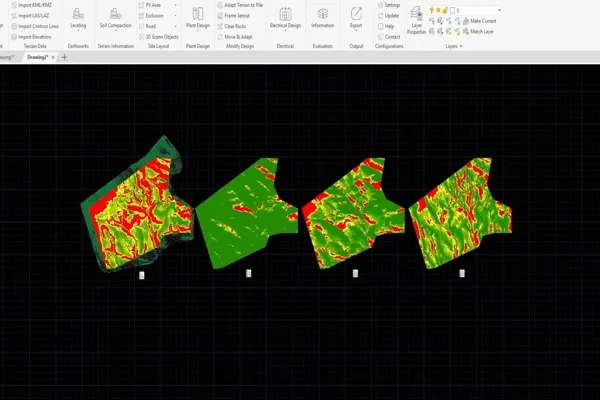
Task: Click the Modify Design panel label
Action: click(240, 46)
